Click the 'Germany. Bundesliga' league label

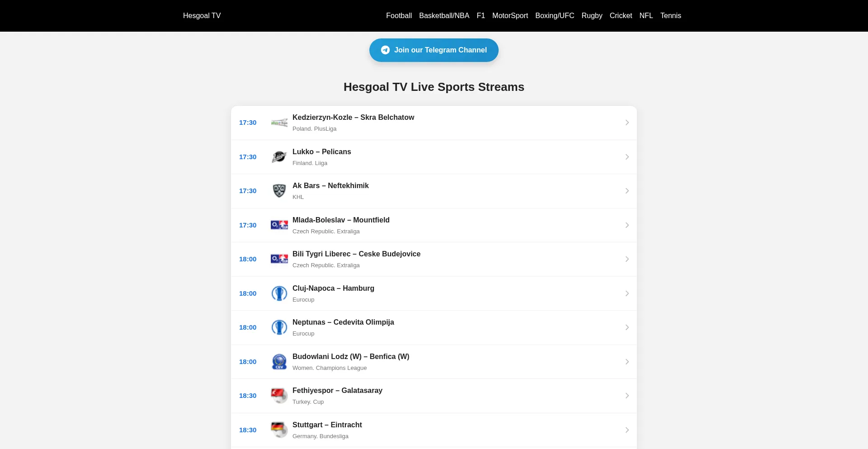[x=321, y=436]
